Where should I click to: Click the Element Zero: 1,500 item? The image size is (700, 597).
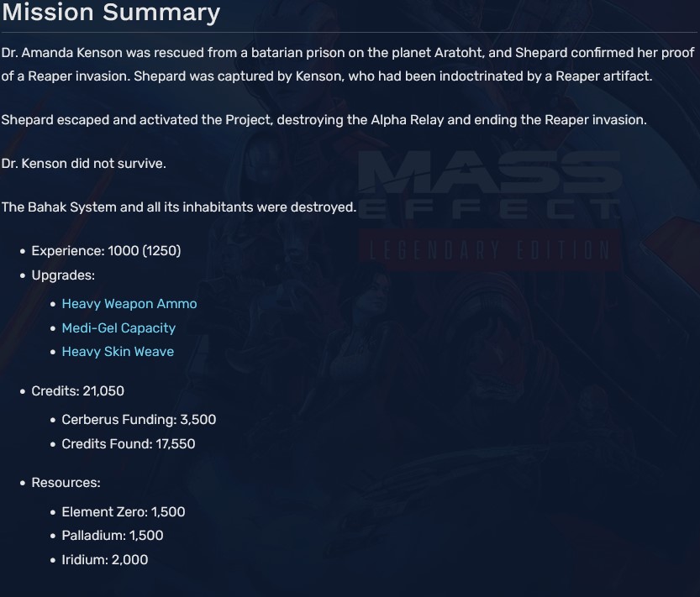[123, 512]
